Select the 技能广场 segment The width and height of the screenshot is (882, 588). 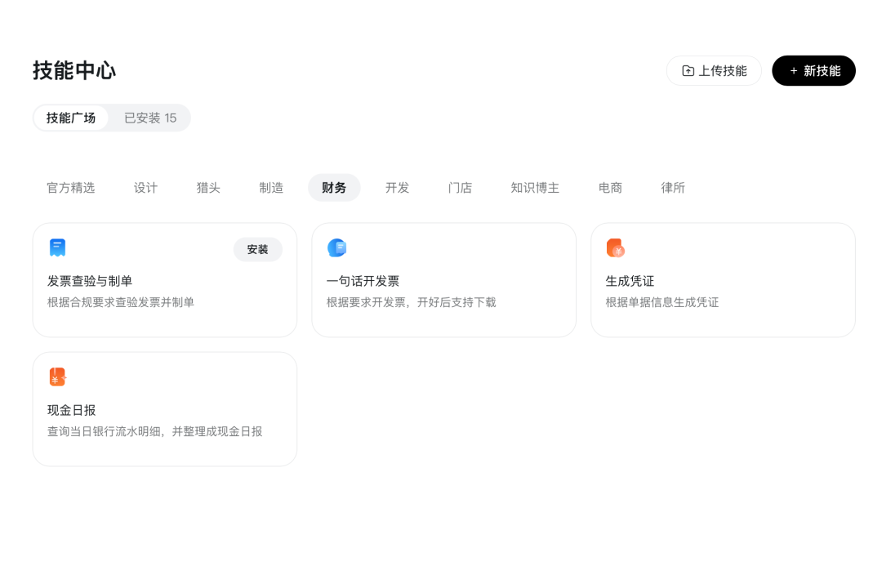(x=71, y=118)
